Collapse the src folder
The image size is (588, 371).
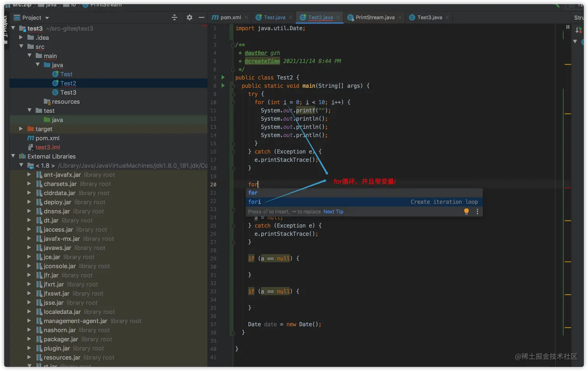tap(21, 46)
